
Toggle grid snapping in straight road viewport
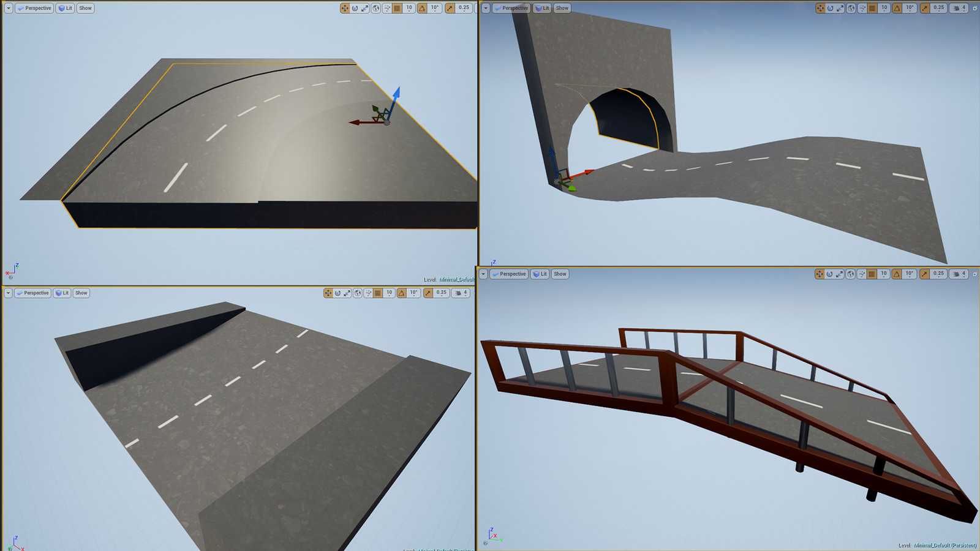tap(379, 293)
